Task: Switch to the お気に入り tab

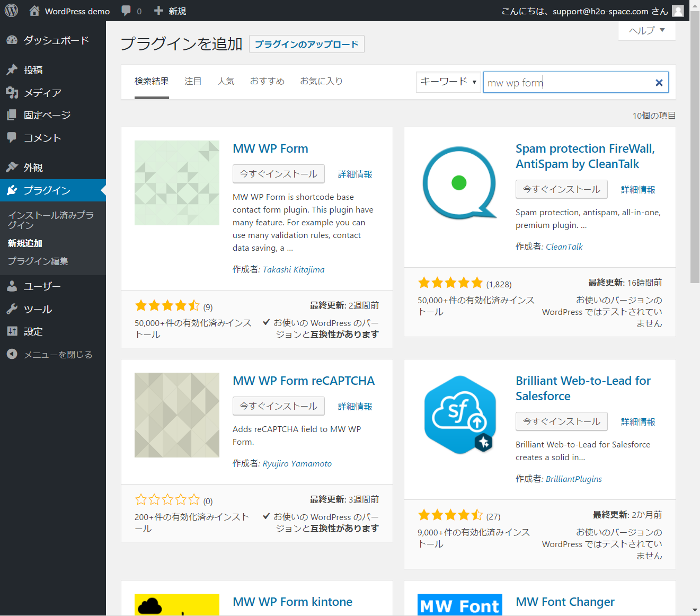Action: [321, 81]
